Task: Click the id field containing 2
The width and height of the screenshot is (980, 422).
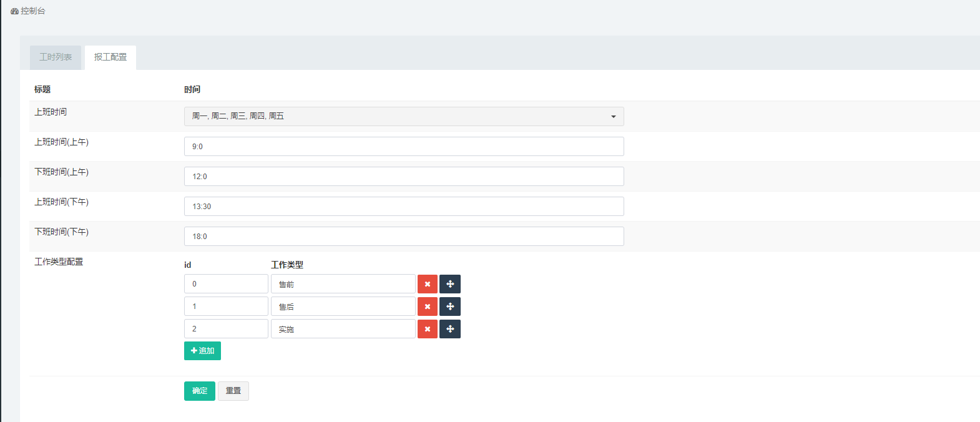Action: (226, 329)
